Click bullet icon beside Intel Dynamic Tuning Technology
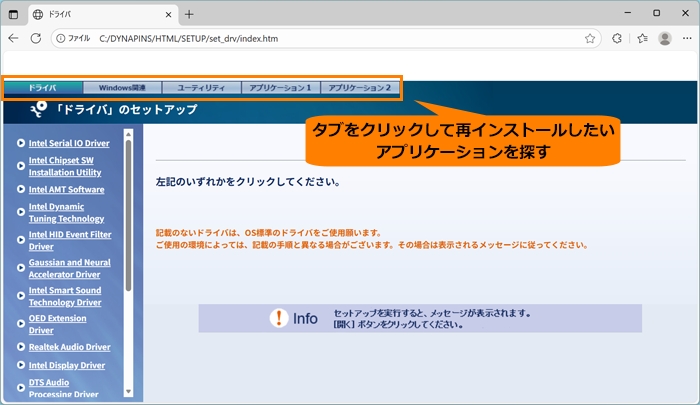 [x=21, y=212]
